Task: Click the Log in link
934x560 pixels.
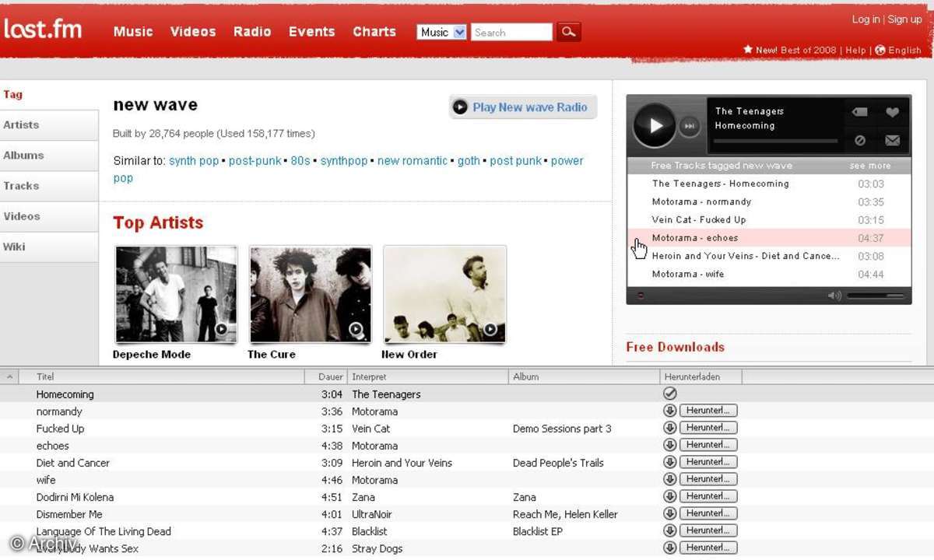Action: [866, 19]
